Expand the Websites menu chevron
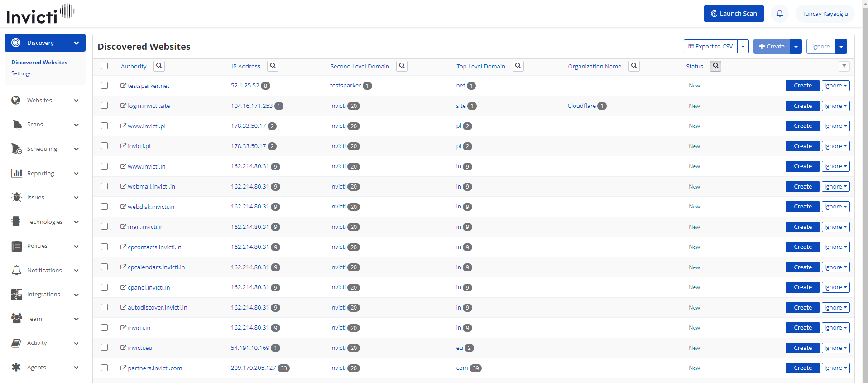868x383 pixels. coord(77,101)
